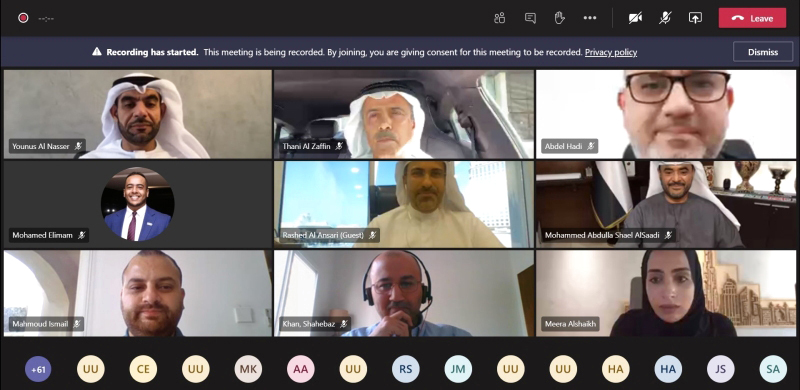Toggle the microphone mute button
Screen dimensions: 800x390
click(x=665, y=18)
